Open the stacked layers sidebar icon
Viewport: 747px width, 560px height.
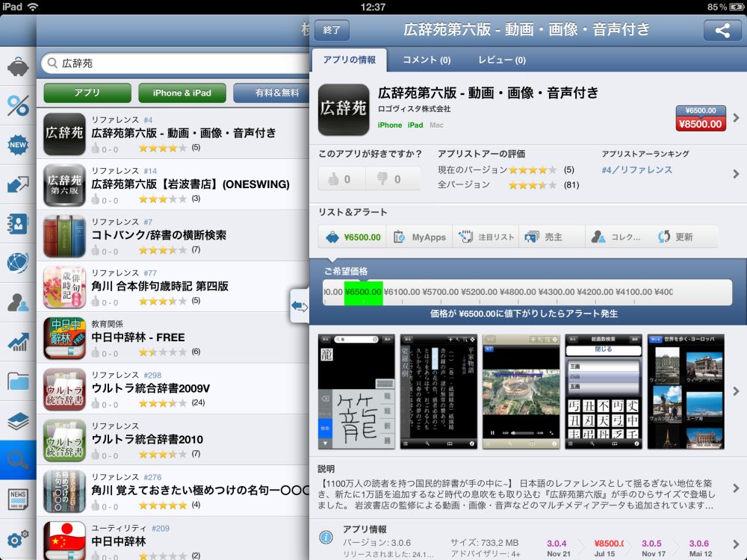(x=18, y=421)
